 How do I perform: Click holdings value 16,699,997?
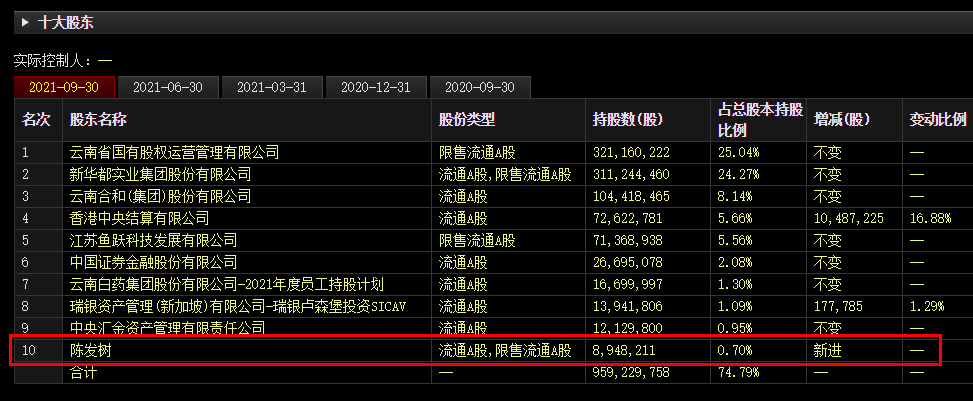627,285
